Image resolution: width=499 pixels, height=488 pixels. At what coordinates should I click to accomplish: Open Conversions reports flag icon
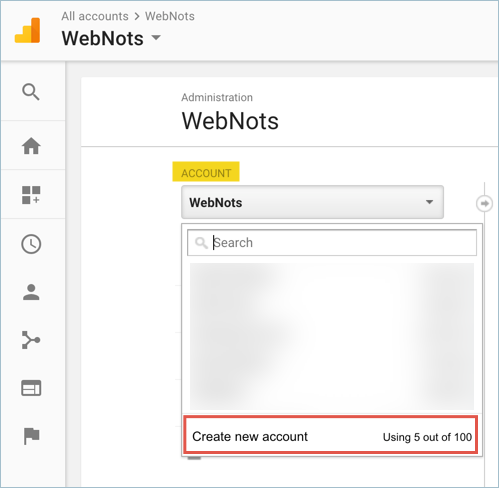pyautogui.click(x=32, y=436)
